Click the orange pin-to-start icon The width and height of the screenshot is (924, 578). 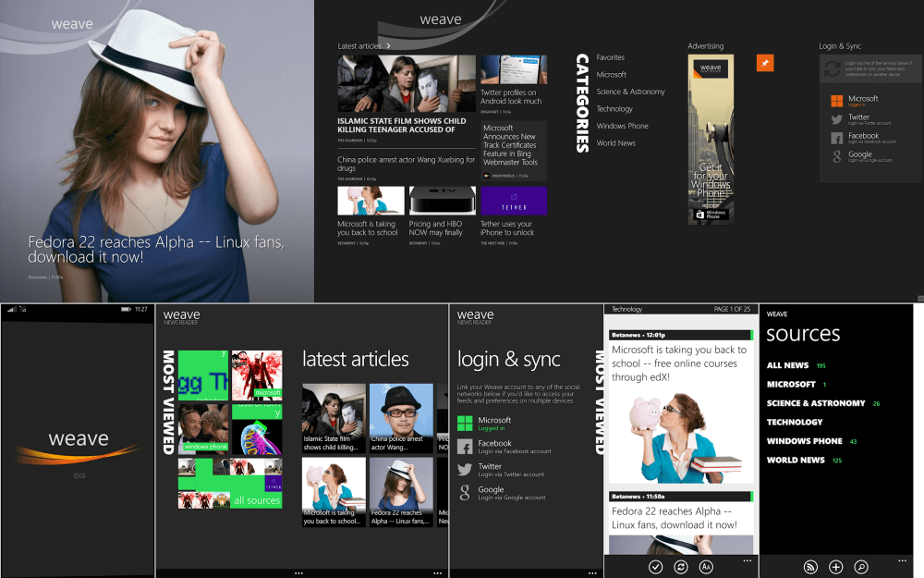(765, 63)
